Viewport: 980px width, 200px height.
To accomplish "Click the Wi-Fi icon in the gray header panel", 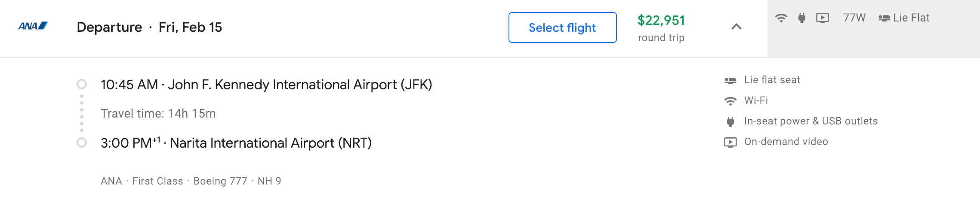I will coord(781,18).
